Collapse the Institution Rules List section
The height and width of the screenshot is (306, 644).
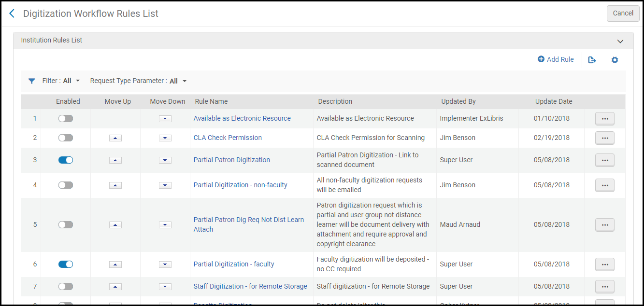tap(620, 41)
